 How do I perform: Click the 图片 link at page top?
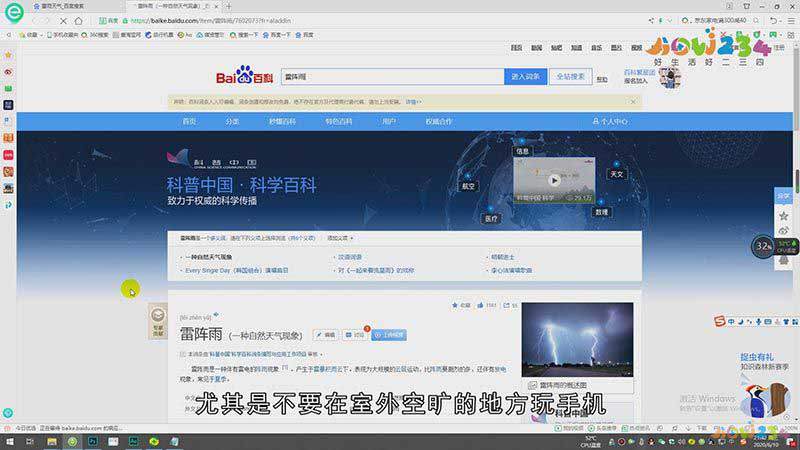tap(616, 47)
